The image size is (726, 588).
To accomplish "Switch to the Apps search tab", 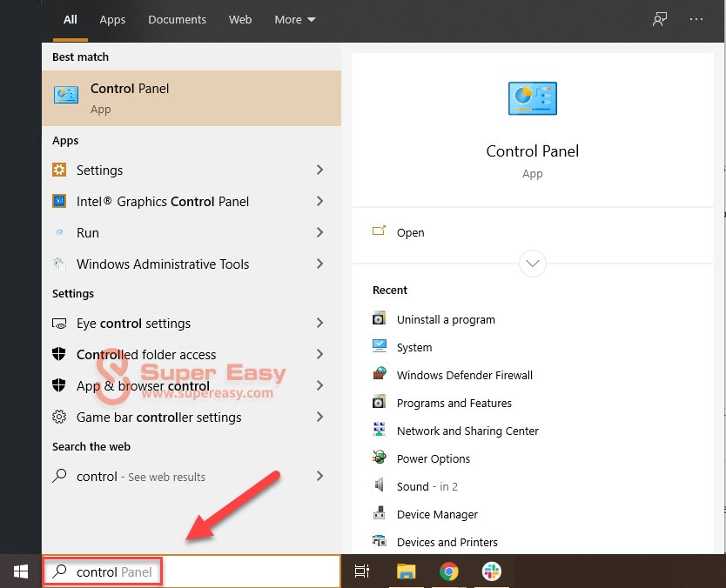I will tap(112, 19).
